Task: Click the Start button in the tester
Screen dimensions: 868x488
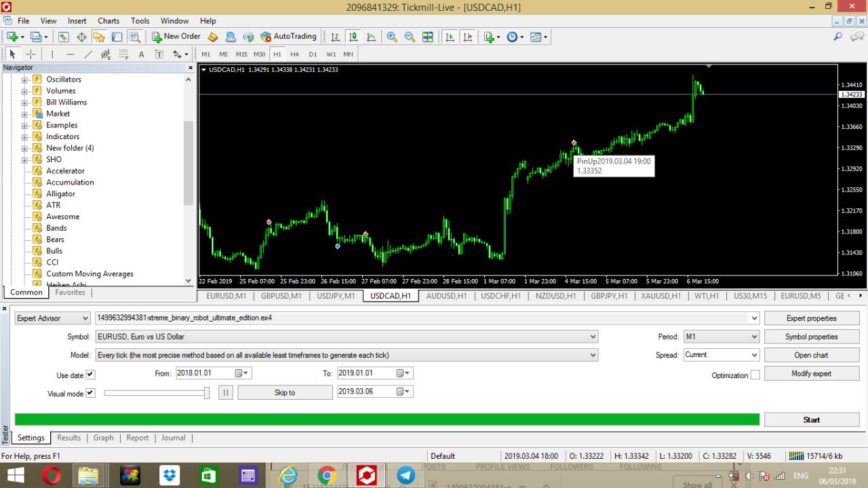Action: (812, 420)
